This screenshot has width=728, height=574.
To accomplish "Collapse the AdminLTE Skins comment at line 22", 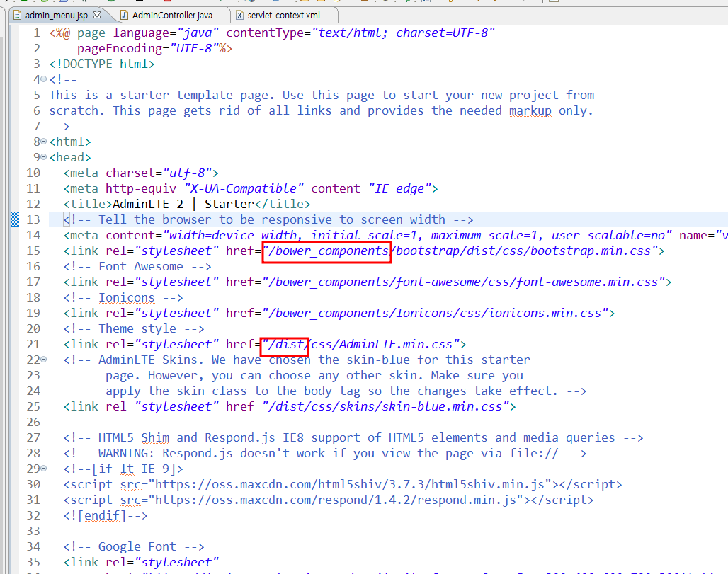I will coord(44,360).
